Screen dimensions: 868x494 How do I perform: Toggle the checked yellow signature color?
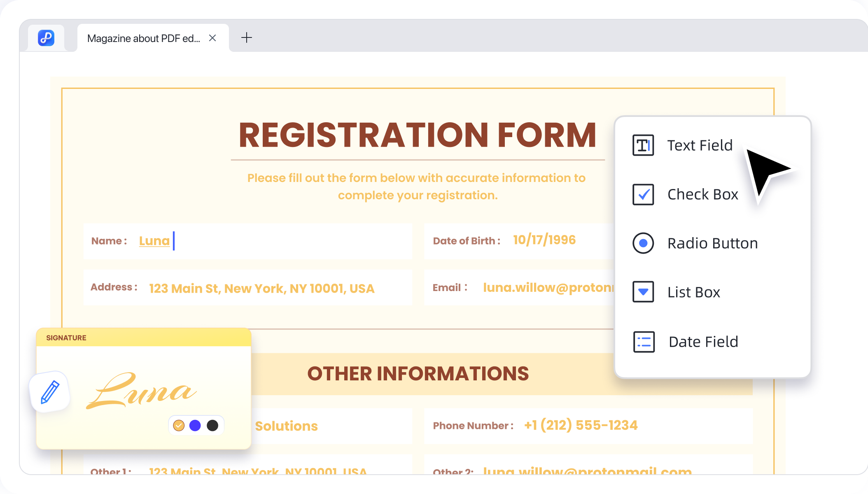pos(179,425)
